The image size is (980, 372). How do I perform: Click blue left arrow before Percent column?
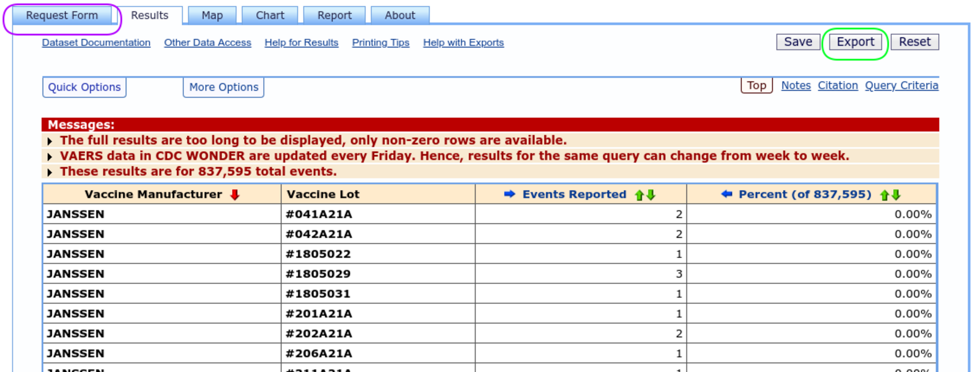[x=727, y=194]
